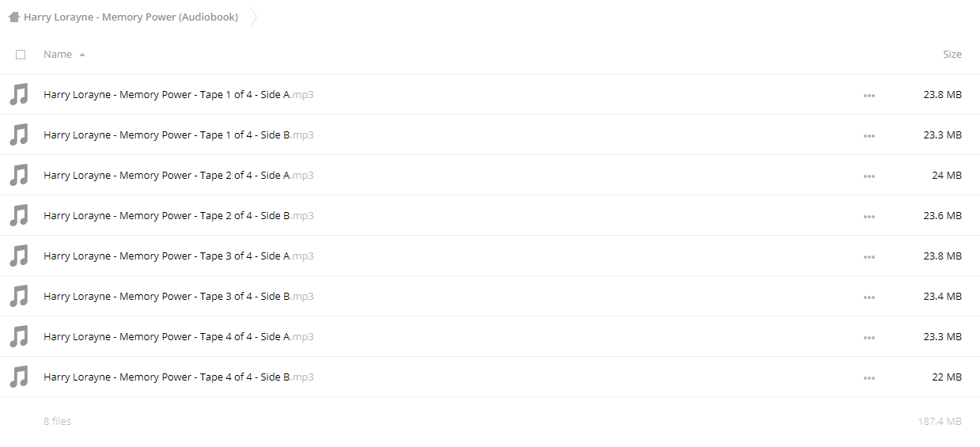This screenshot has height=447, width=980.
Task: Click the 23.6 MB size of Tape 2 Side B
Action: (943, 216)
